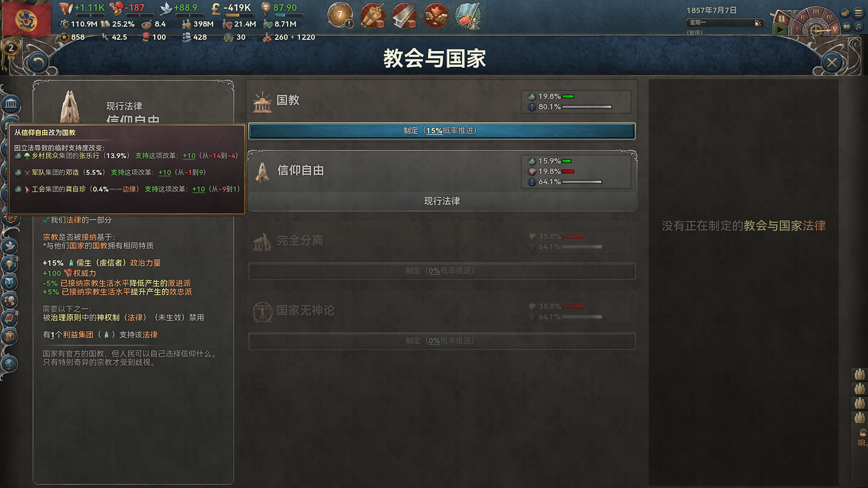Click the notification counter showing 7
The image size is (868, 488).
(340, 16)
